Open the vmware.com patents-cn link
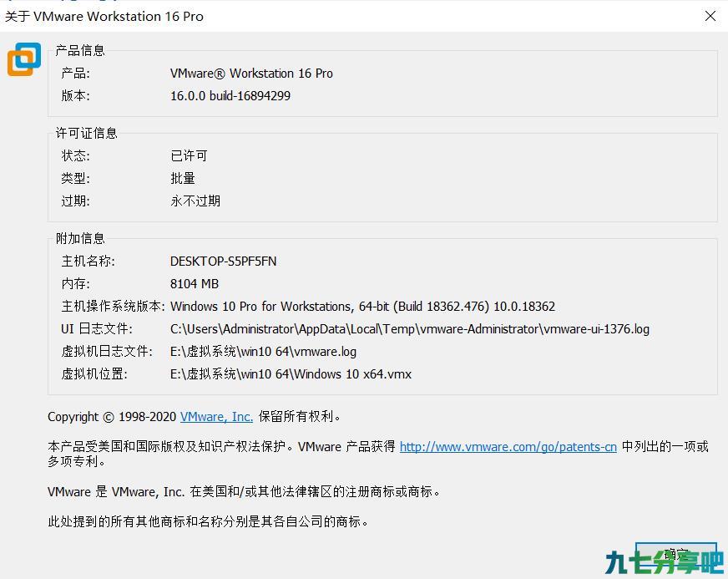The image size is (728, 579). pos(508,446)
